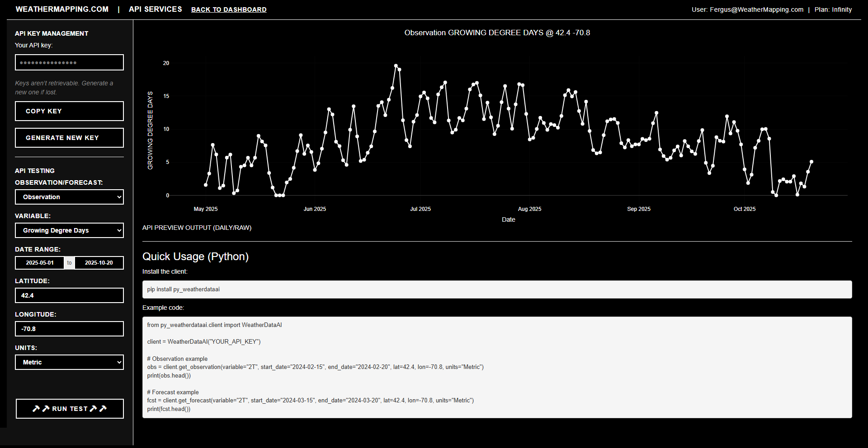Click the start date field showing 2025-05-01

pyautogui.click(x=39, y=262)
